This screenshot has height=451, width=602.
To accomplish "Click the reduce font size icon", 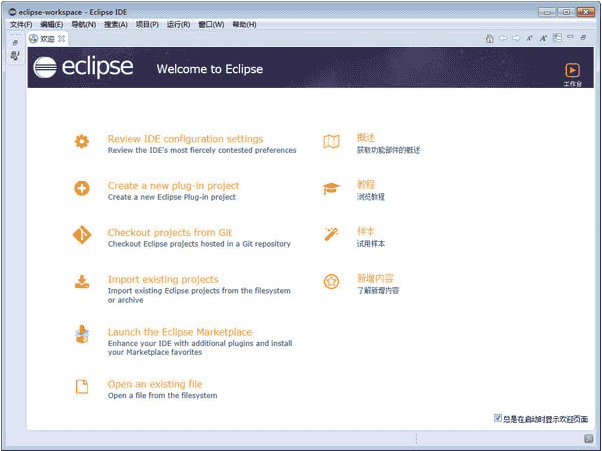I will point(529,39).
